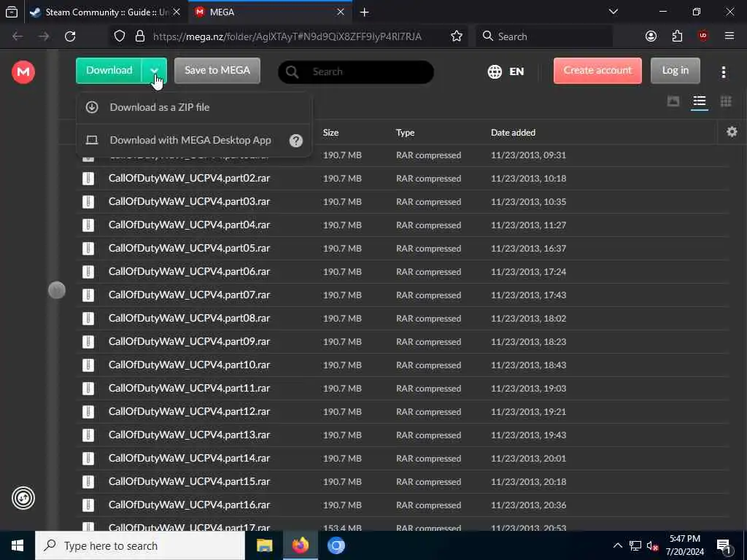747x560 pixels.
Task: Go back to the previous page
Action: point(18,36)
